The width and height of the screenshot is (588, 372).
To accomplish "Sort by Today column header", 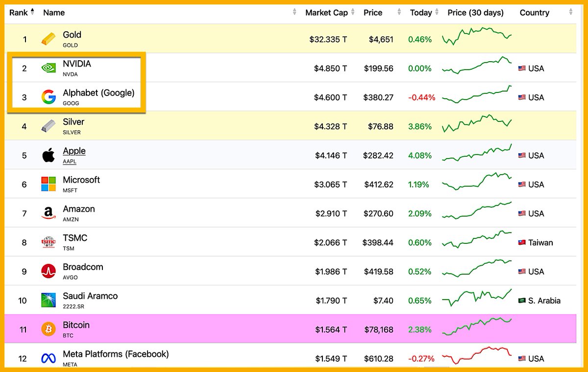I will (x=421, y=13).
